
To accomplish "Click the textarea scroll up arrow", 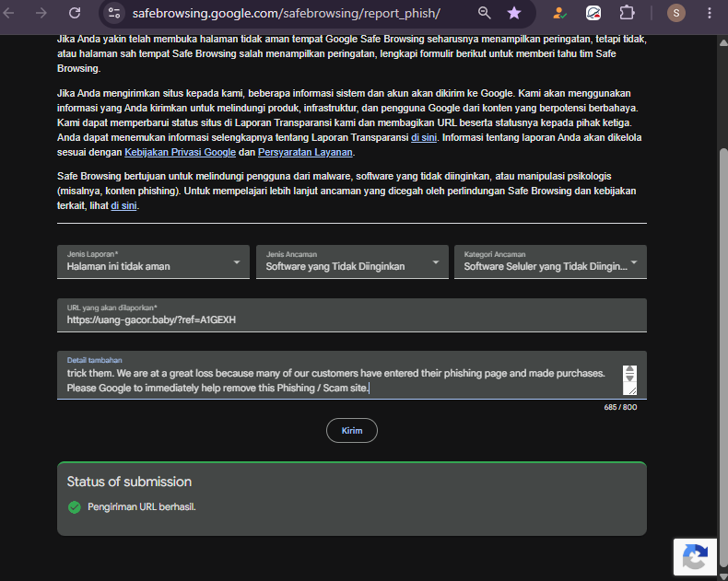I will click(629, 369).
